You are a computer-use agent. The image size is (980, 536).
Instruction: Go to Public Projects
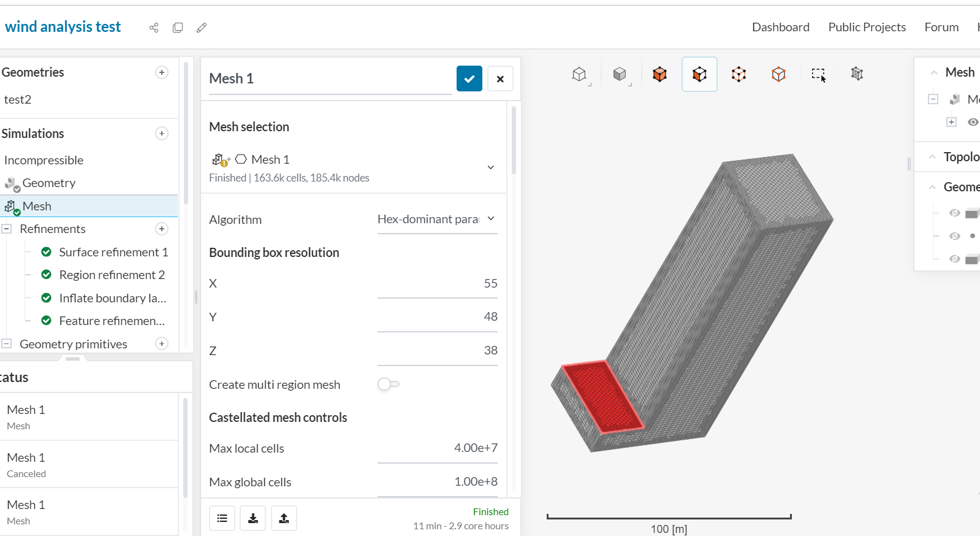(867, 27)
